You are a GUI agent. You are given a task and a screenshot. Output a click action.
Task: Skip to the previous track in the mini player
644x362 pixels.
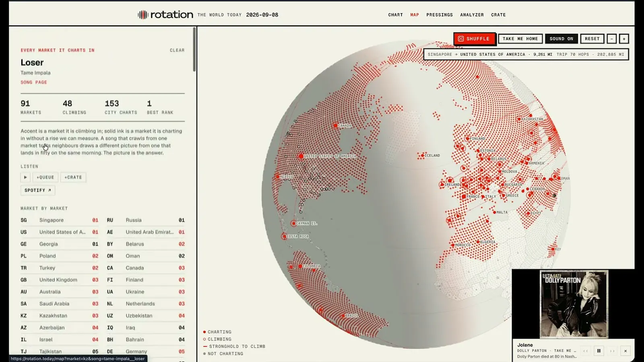pos(586,351)
